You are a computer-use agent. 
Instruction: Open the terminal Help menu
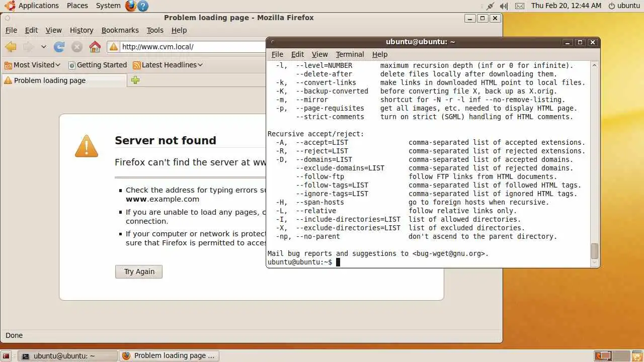[380, 54]
